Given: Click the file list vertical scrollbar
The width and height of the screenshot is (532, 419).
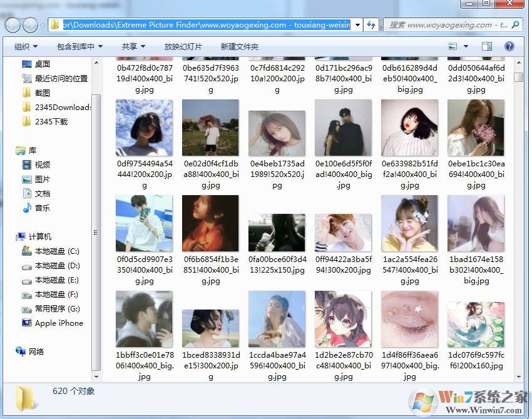Looking at the screenshot, I should (518, 219).
